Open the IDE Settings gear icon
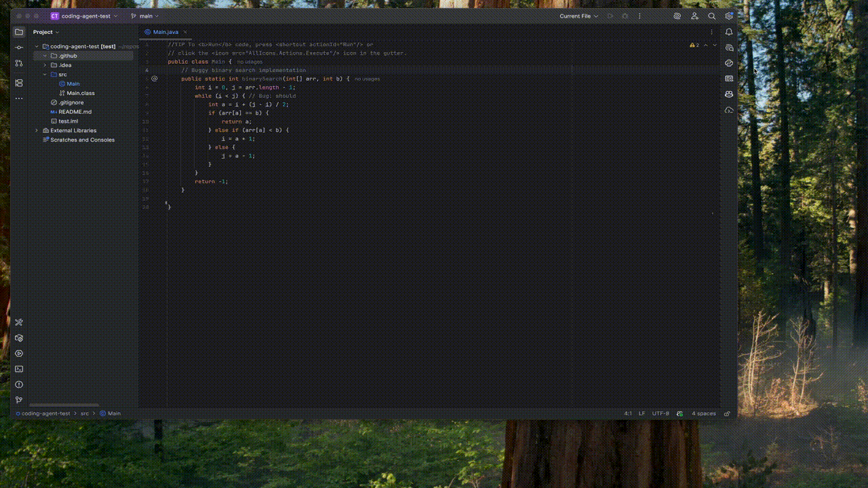Viewport: 868px width, 488px height. coord(728,16)
